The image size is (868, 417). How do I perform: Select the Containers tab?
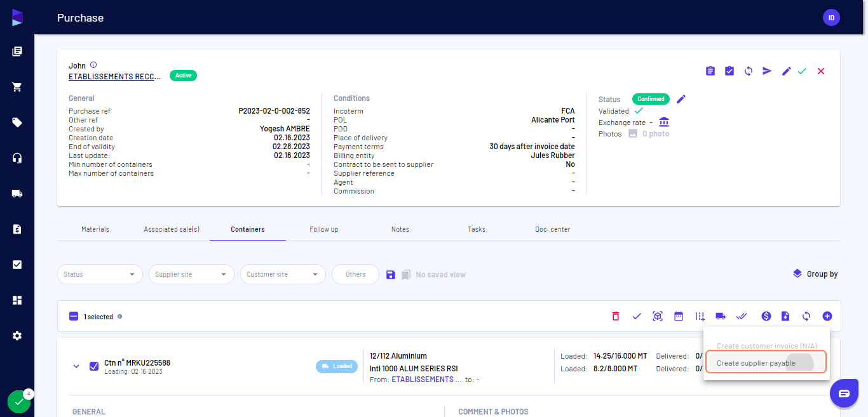[248, 229]
